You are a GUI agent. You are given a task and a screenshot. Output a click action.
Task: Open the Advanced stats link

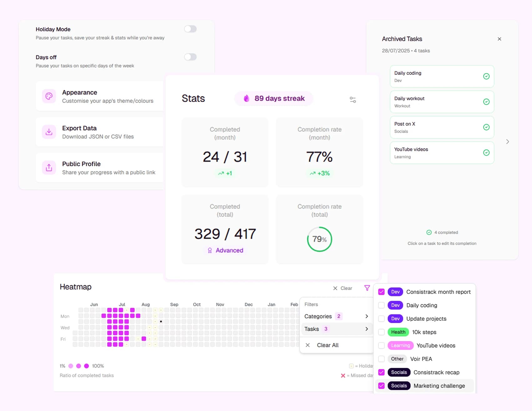[x=225, y=250]
